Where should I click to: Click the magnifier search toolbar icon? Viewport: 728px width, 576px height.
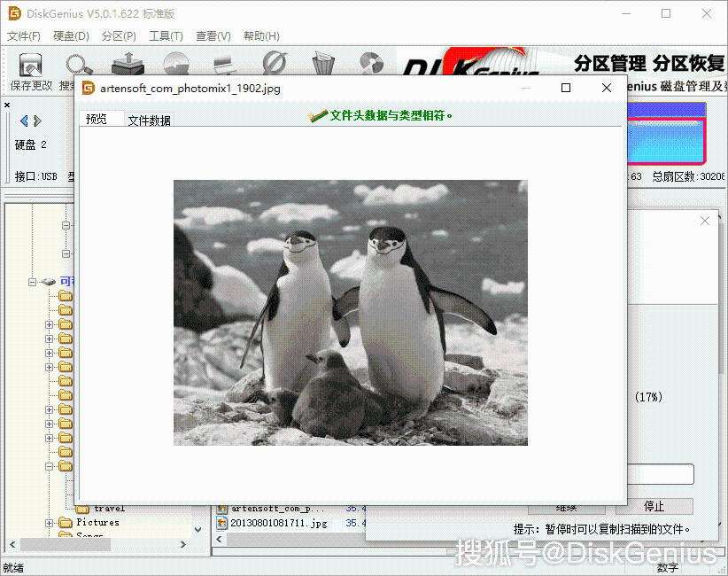[79, 65]
